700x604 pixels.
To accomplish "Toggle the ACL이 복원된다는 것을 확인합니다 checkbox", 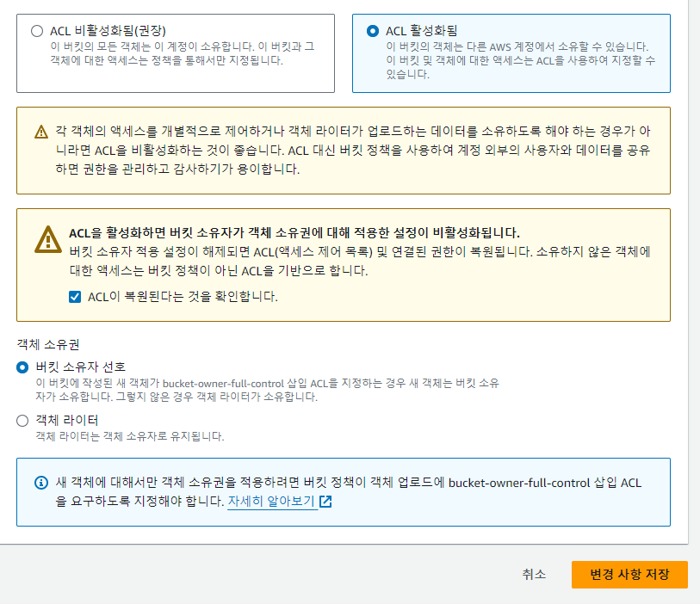I will click(x=75, y=297).
